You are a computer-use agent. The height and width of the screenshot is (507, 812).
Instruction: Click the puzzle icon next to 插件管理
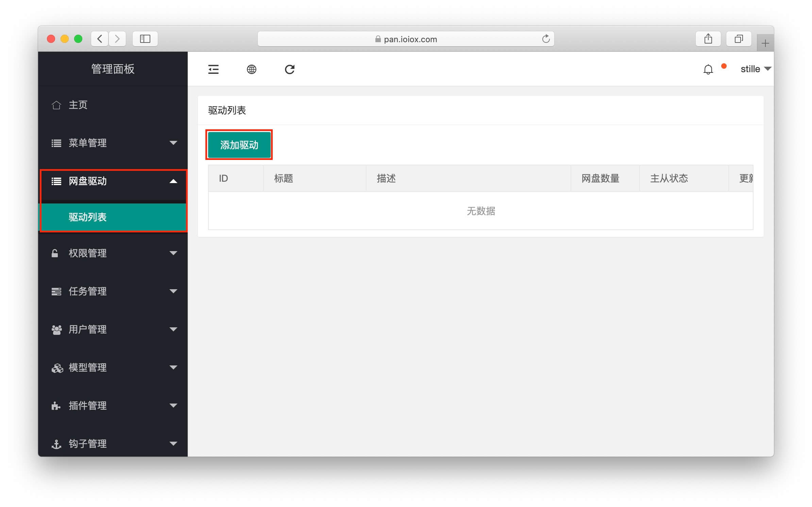tap(56, 406)
